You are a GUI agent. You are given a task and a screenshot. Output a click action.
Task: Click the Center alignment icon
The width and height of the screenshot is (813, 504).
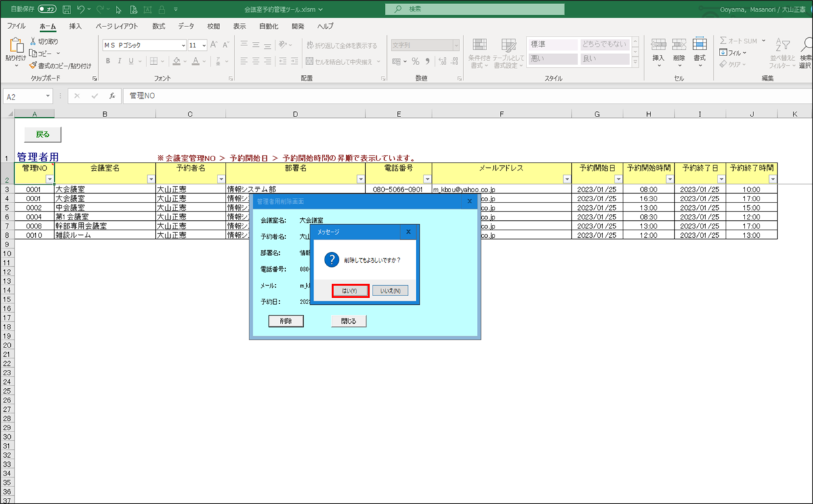[257, 61]
